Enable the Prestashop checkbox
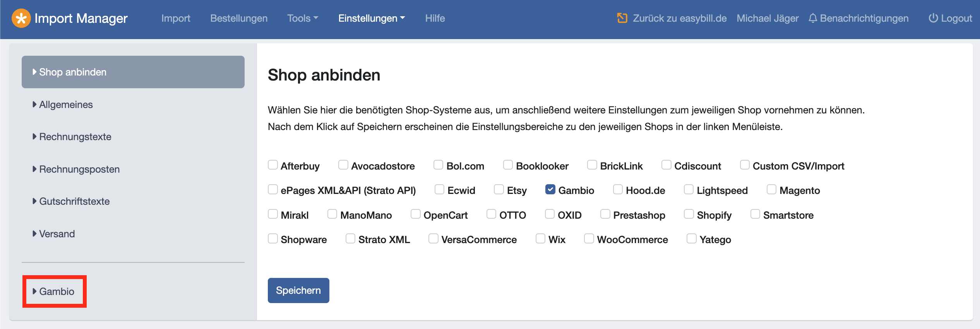Screen dimensions: 980x329 pyautogui.click(x=605, y=214)
